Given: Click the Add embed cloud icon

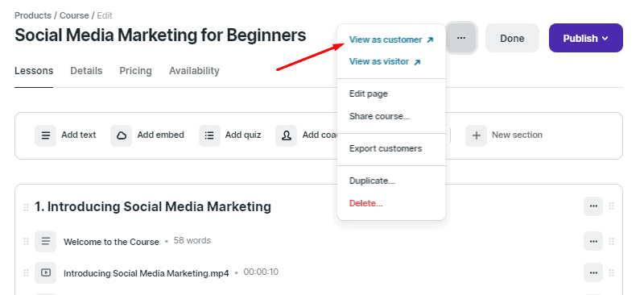Looking at the screenshot, I should (122, 135).
